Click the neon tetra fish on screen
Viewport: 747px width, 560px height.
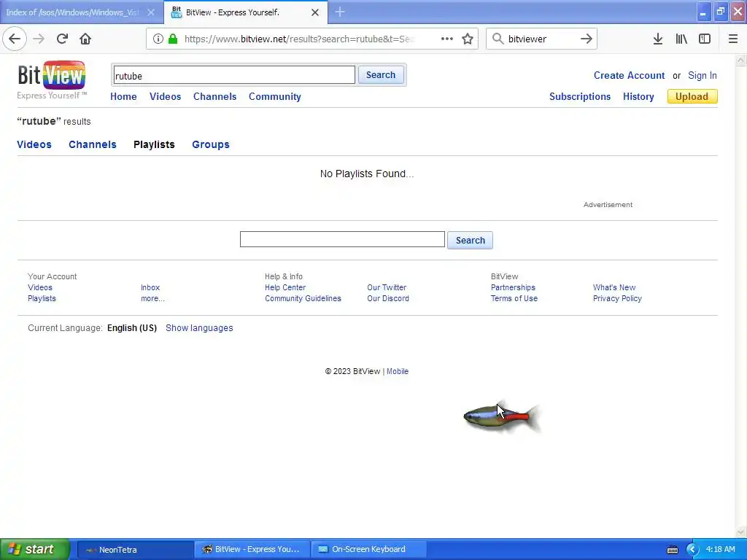(x=503, y=417)
